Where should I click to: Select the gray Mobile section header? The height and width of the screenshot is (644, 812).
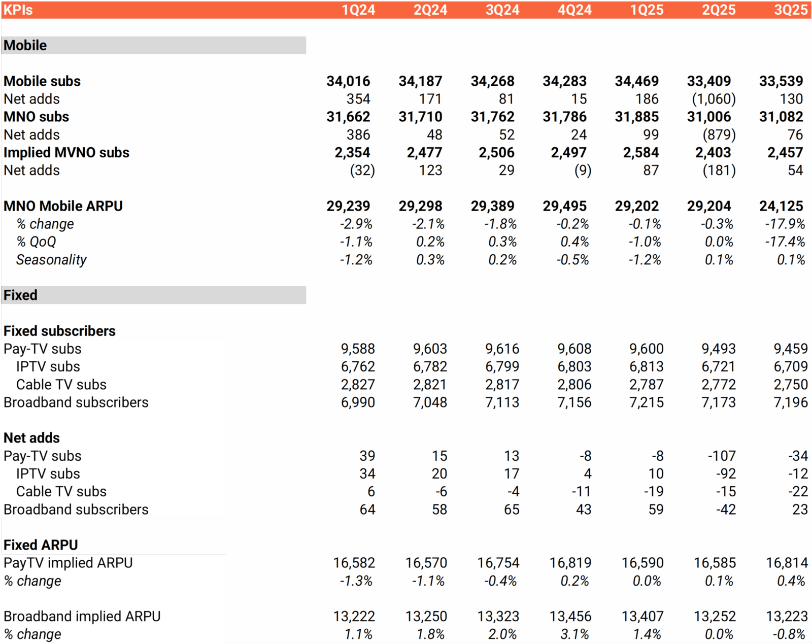pyautogui.click(x=153, y=45)
